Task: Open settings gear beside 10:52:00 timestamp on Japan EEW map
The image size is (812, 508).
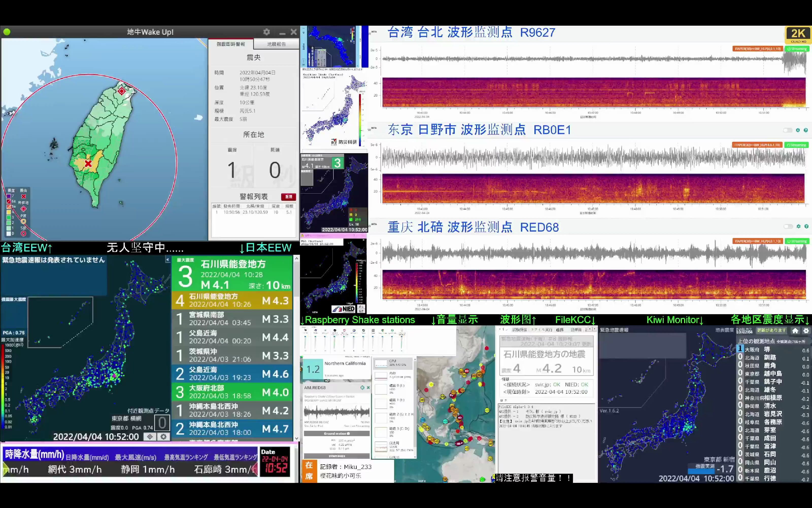Action: [163, 436]
